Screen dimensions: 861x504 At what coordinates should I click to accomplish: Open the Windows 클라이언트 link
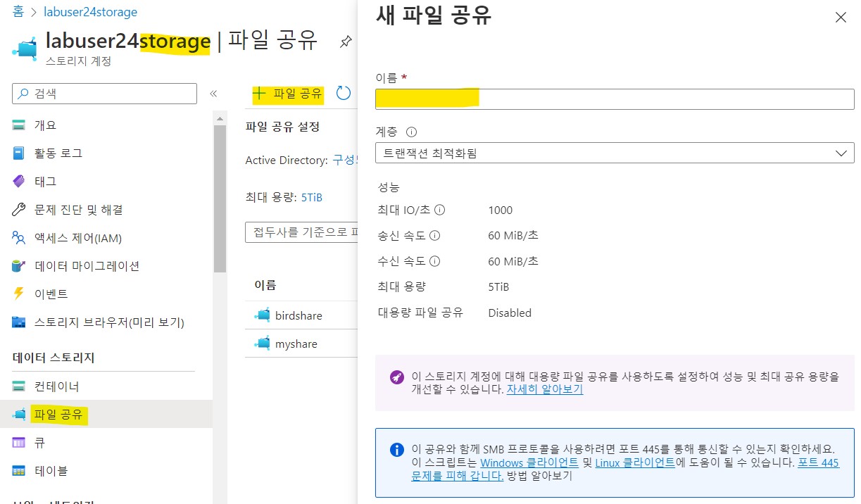pyautogui.click(x=529, y=462)
